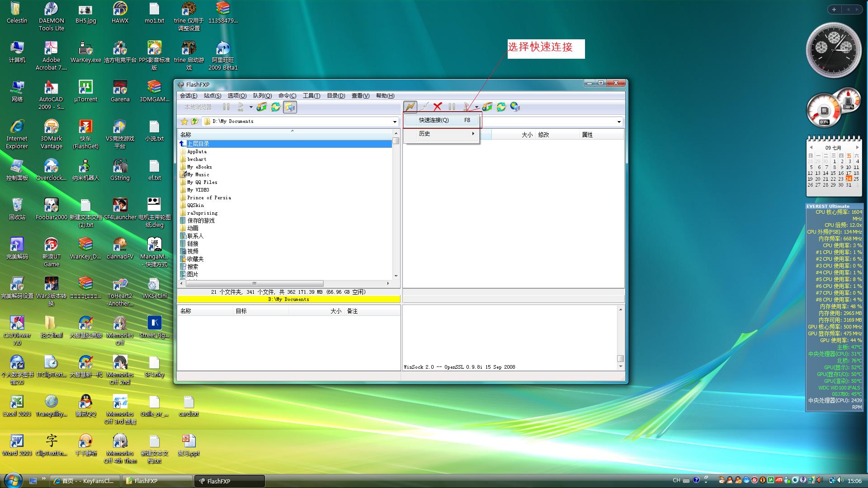Select the Prince of Persia folder
Image resolution: width=868 pixels, height=488 pixels.
[209, 197]
